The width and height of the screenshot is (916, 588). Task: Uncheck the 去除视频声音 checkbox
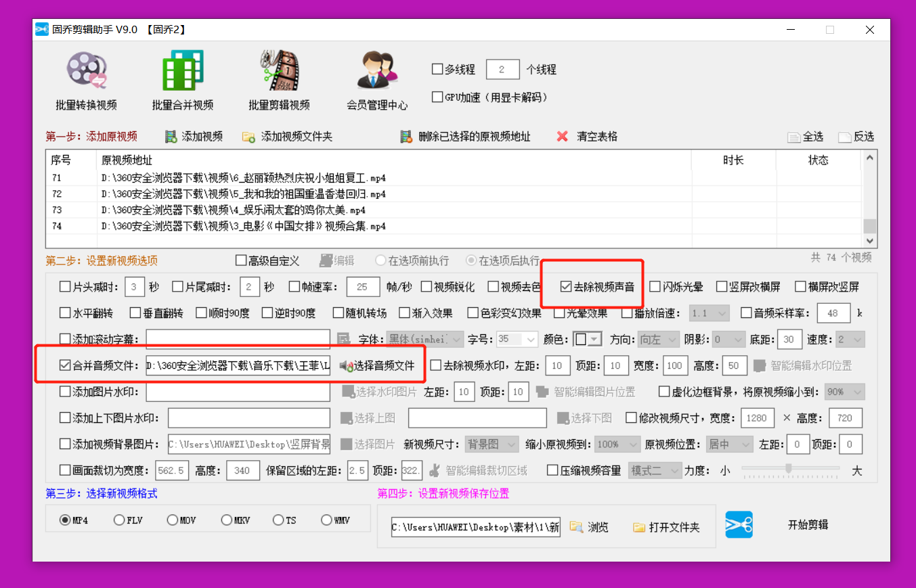(x=566, y=287)
